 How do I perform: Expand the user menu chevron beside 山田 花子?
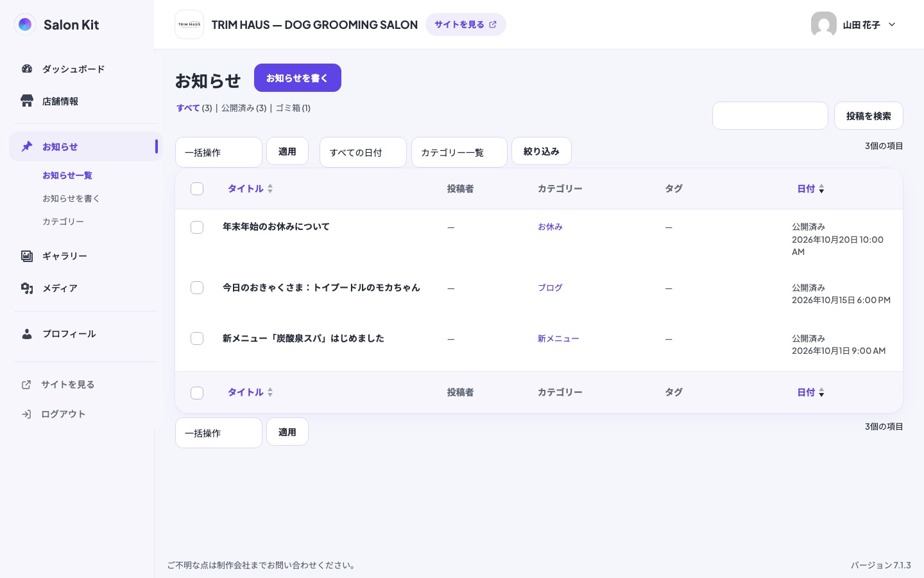coord(892,24)
